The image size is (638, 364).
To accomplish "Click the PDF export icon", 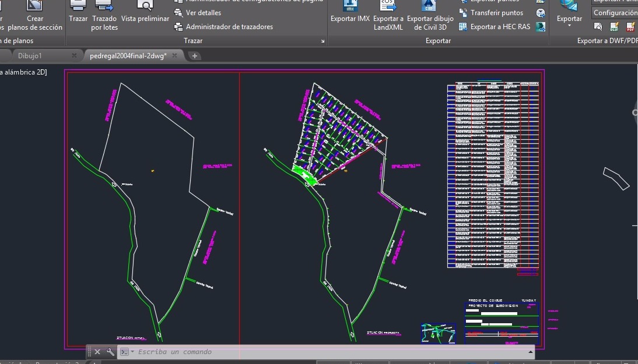I will [630, 27].
